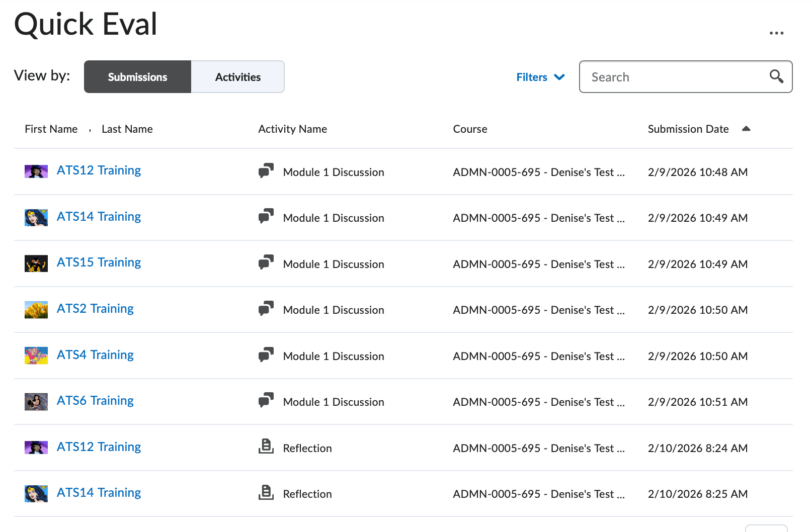Click the discussion icon in the ATS4 row
Screen dimensions: 812x532
[266, 354]
